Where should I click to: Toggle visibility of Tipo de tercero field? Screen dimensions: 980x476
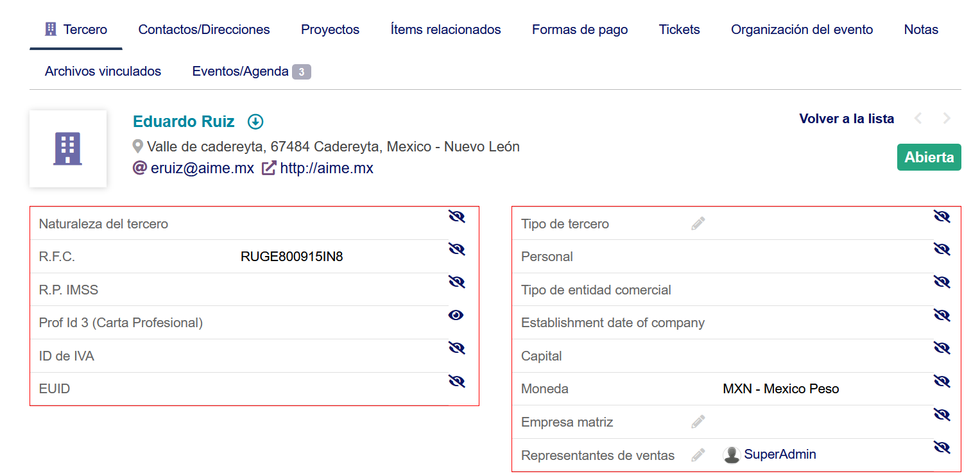tap(941, 216)
